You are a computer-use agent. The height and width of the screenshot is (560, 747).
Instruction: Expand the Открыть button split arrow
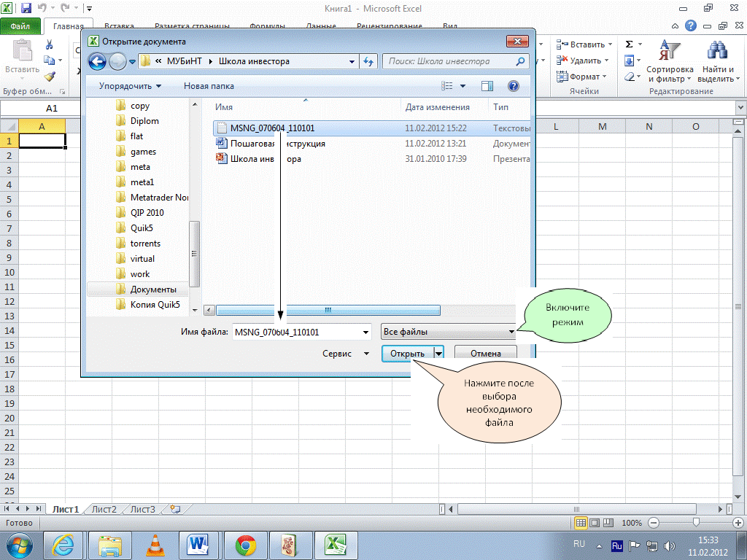pyautogui.click(x=438, y=354)
